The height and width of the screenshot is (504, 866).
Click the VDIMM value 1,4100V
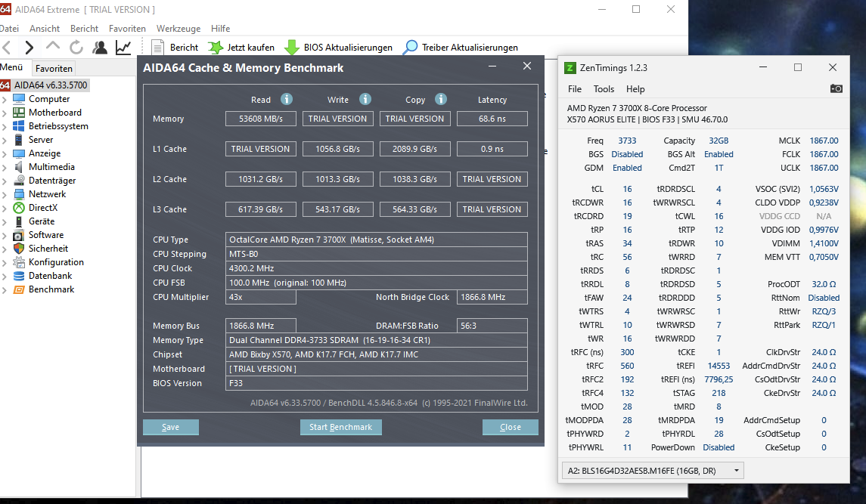824,243
